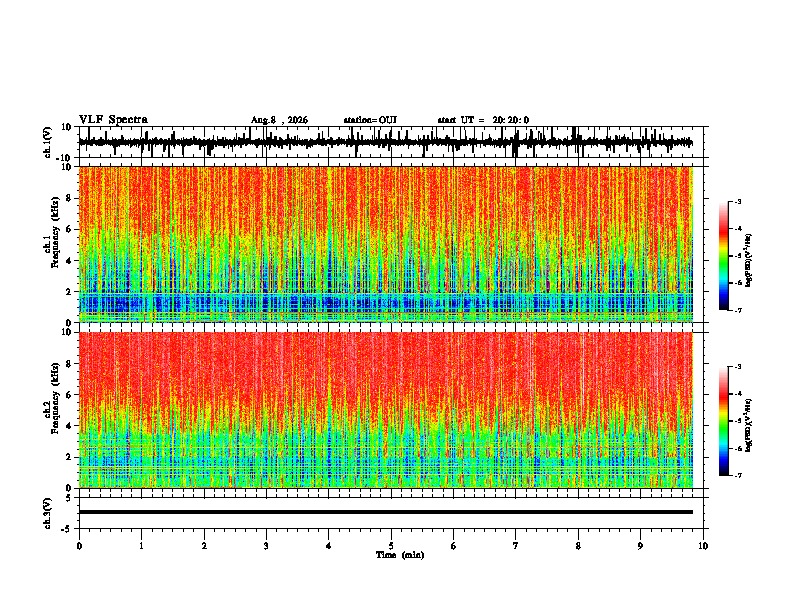The image size is (792, 612).
Task: Click the "-7" label on the ch.2 colorbar
Action: (738, 475)
